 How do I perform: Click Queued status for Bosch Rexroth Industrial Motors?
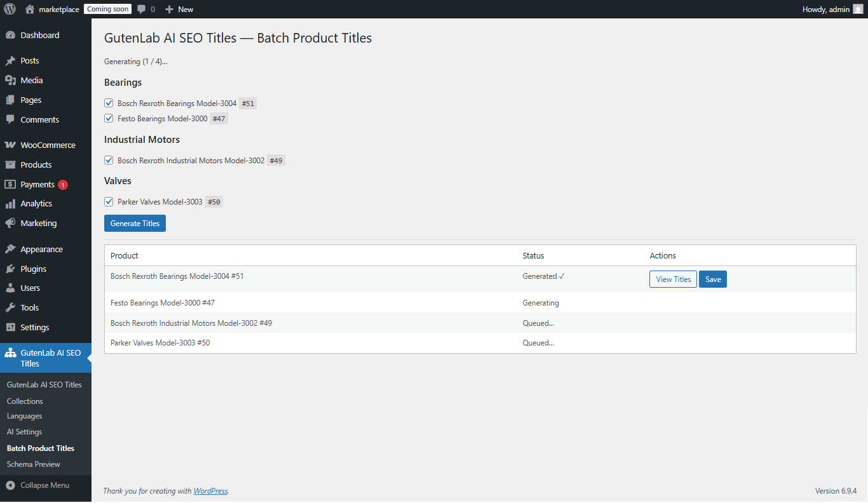point(538,323)
